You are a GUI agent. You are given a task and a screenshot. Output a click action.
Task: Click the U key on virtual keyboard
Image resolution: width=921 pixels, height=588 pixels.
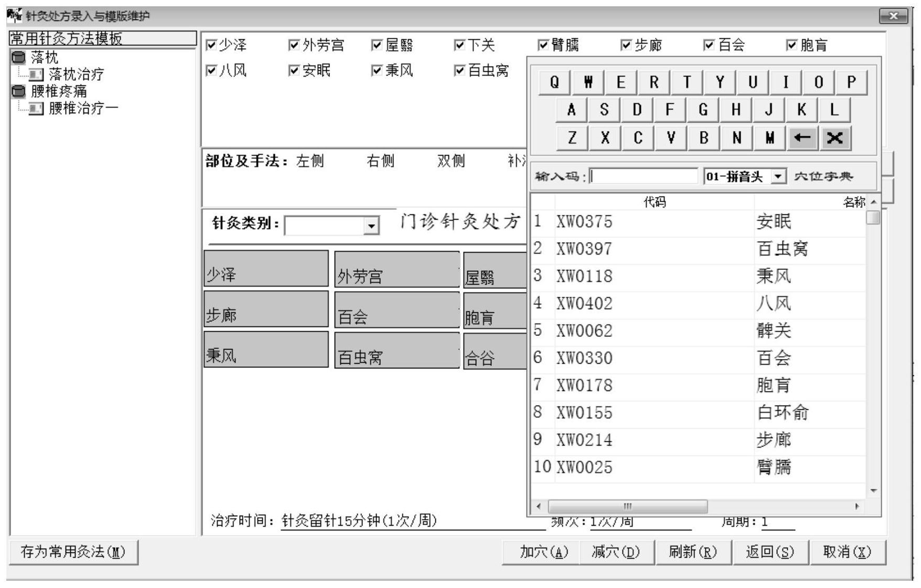[753, 82]
